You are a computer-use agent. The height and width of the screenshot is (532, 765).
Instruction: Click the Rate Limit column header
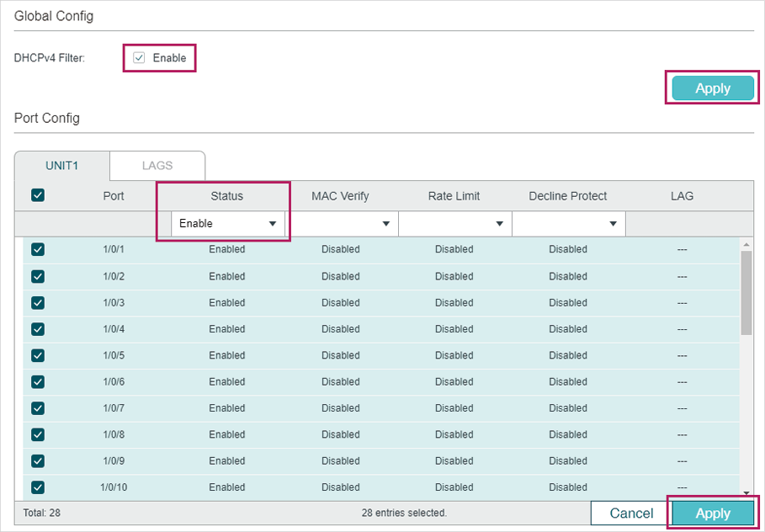click(454, 196)
